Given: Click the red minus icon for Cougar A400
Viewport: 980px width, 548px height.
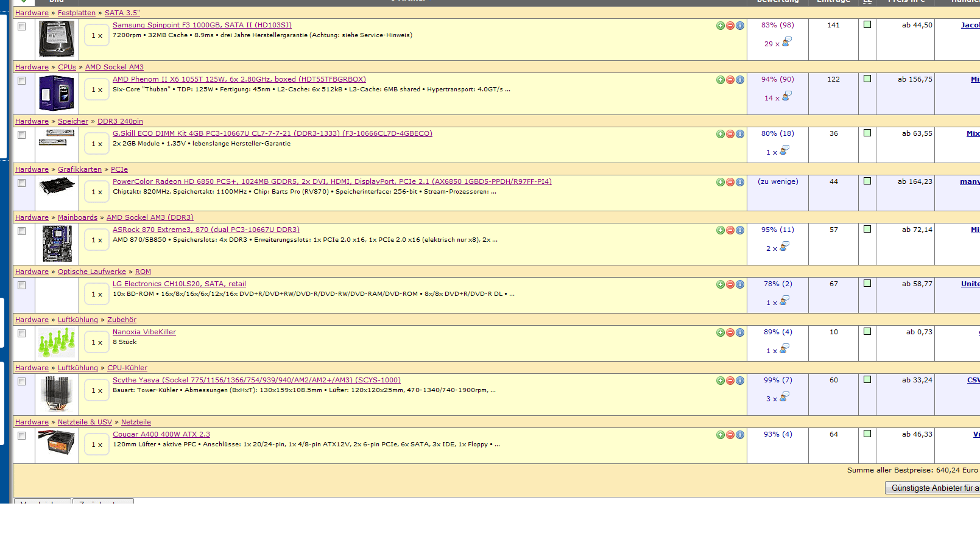Looking at the screenshot, I should (730, 435).
